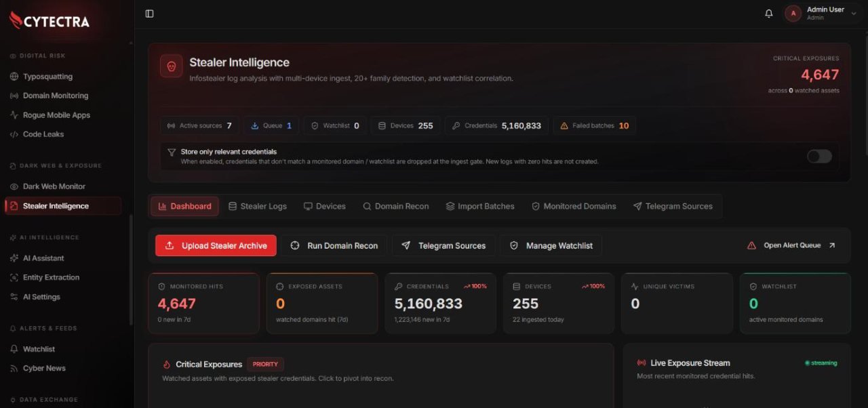Screen dimensions: 868x408
Task: Open the notifications bell
Action: [x=769, y=14]
